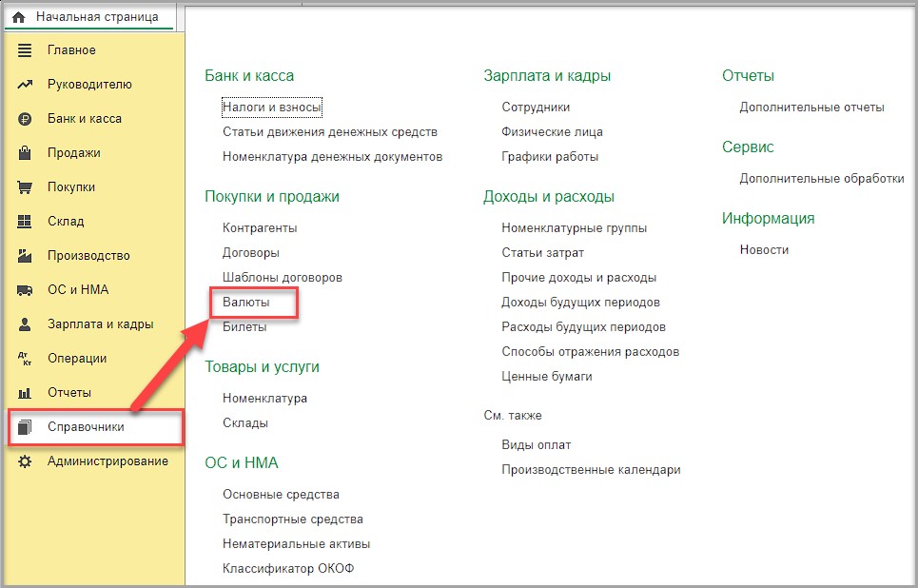The height and width of the screenshot is (588, 918).
Task: Open the Договоры directory
Action: pos(250,252)
